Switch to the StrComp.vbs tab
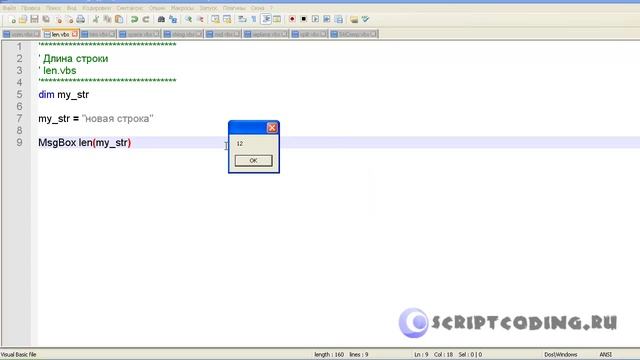The width and height of the screenshot is (640, 360). pyautogui.click(x=354, y=34)
